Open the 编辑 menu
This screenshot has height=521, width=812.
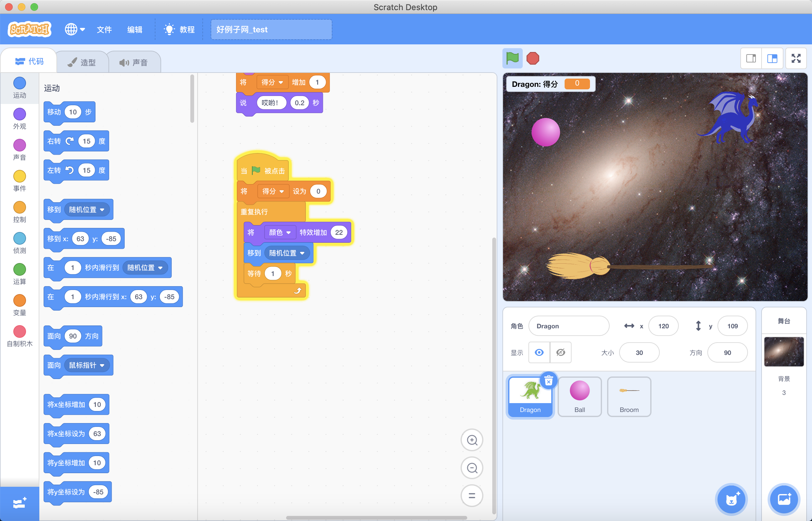134,30
